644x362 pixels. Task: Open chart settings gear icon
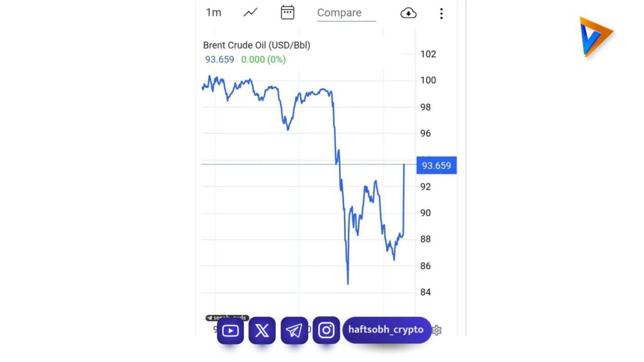click(437, 330)
